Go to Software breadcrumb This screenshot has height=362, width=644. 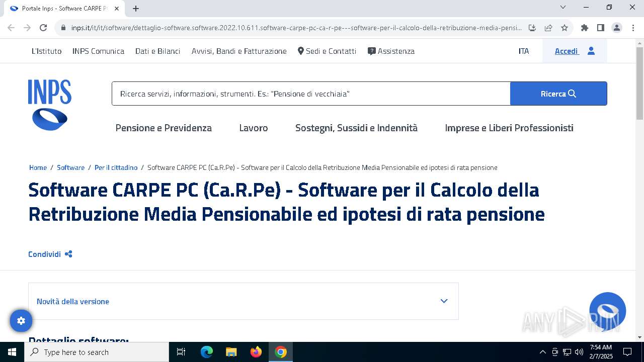click(70, 167)
